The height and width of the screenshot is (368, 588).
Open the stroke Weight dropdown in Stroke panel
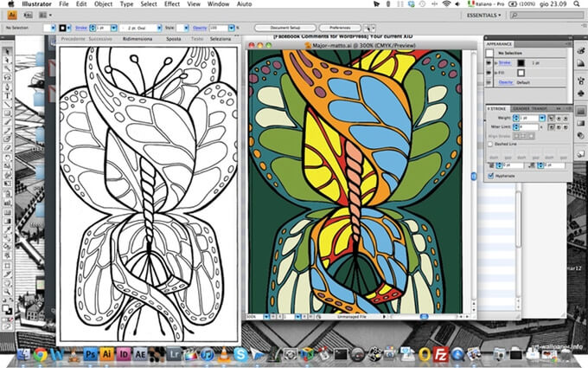coord(542,118)
